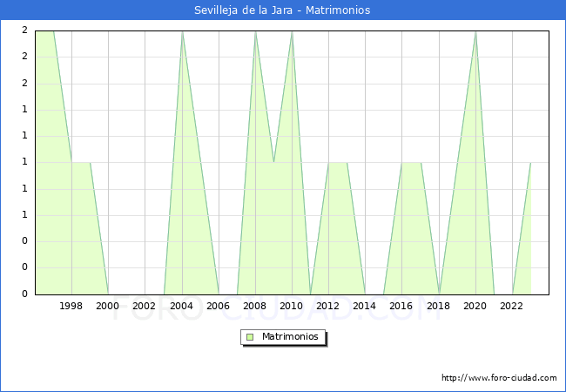
Task: Click the 2016 x-axis label
Action: click(x=401, y=306)
